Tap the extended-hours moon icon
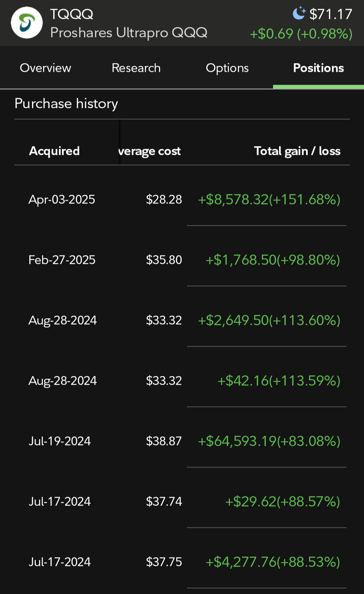The height and width of the screenshot is (594, 364). click(x=299, y=13)
